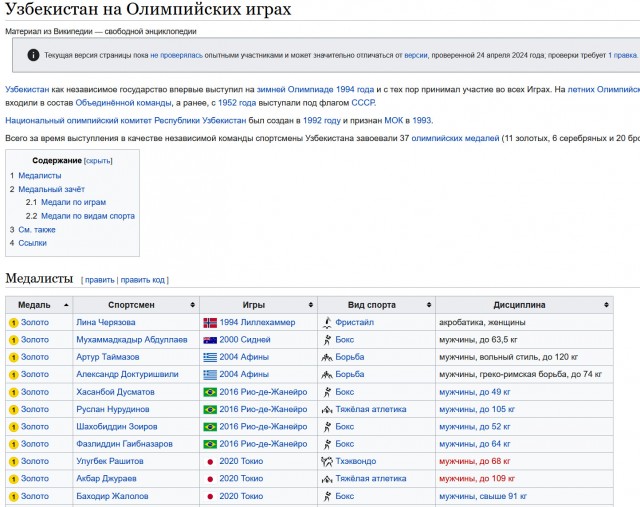Click Brazil flag icon in Шахобиддин Зоиров row
Screen dimensions: 640x507
point(210,427)
